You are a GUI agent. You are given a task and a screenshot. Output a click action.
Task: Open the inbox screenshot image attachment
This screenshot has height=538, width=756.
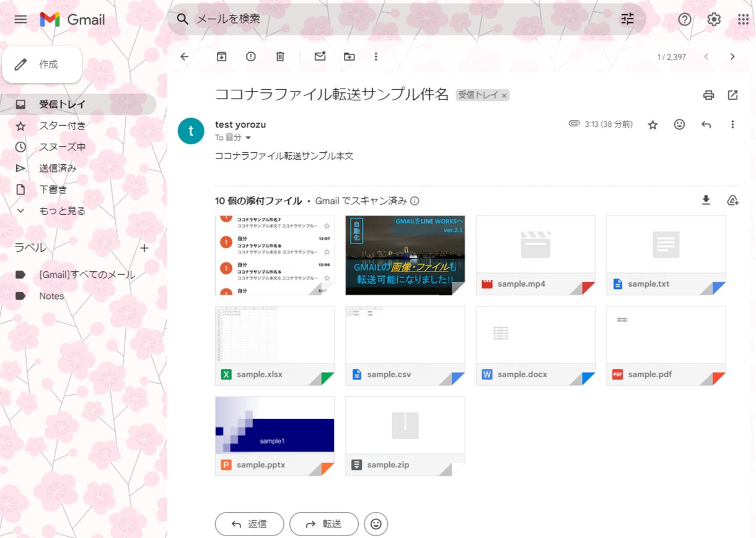(x=275, y=255)
